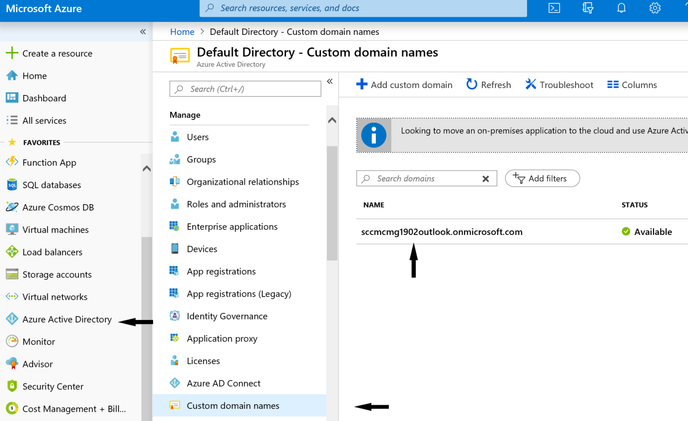Click the Virtual networks icon

tap(12, 296)
